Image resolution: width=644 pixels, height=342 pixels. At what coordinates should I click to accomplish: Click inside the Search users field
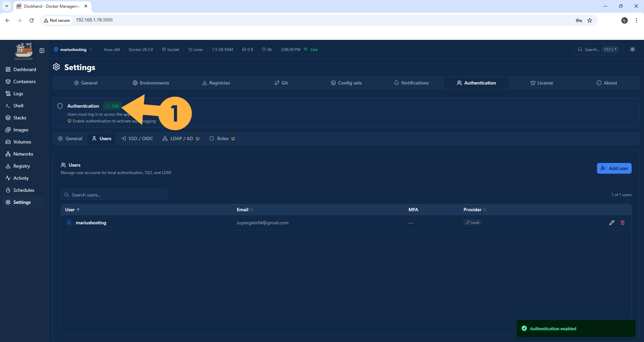pyautogui.click(x=114, y=194)
